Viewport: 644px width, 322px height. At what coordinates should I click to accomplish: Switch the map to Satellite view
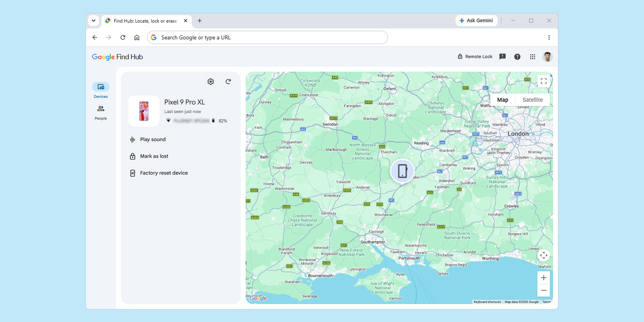(x=533, y=100)
